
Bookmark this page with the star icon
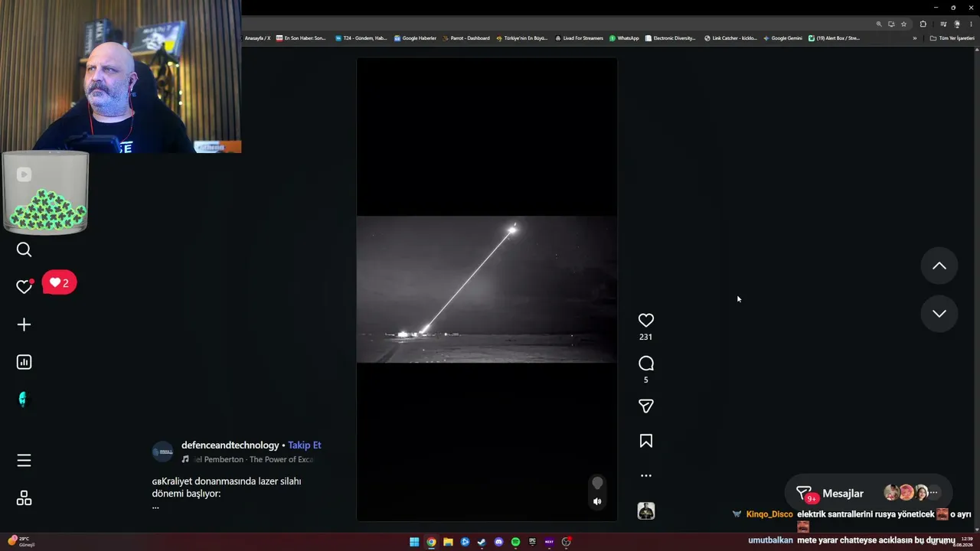point(903,24)
